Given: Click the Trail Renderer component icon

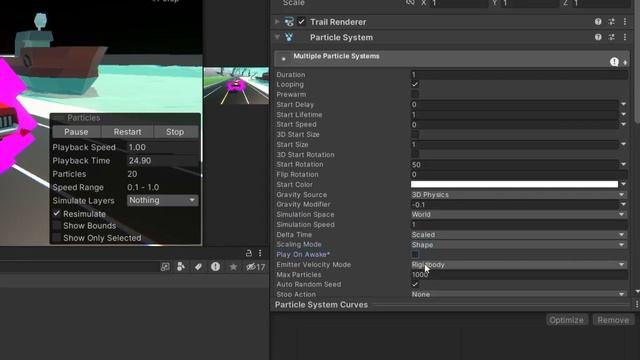Looking at the screenshot, I should click(289, 22).
